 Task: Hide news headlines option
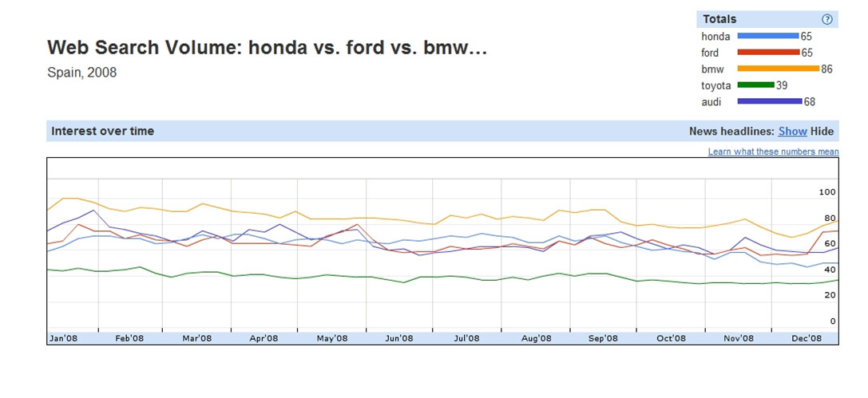click(x=822, y=132)
